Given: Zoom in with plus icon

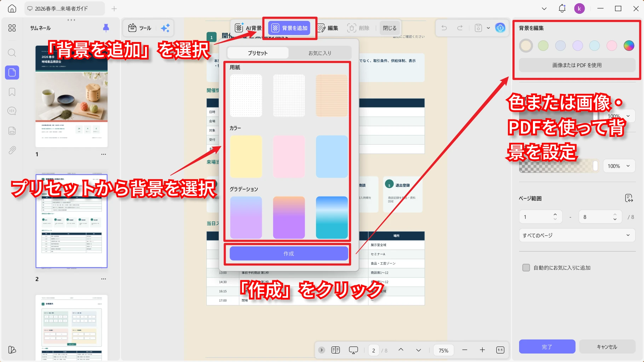Looking at the screenshot, I should click(482, 350).
